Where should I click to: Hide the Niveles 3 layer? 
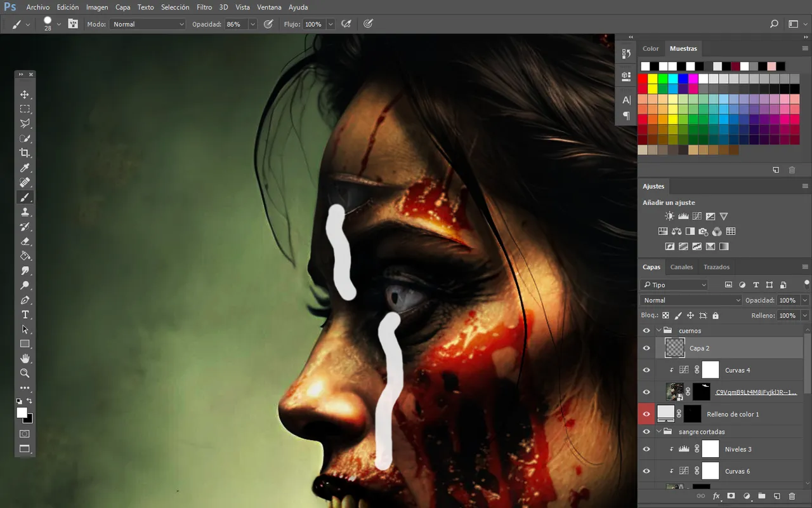coord(646,449)
